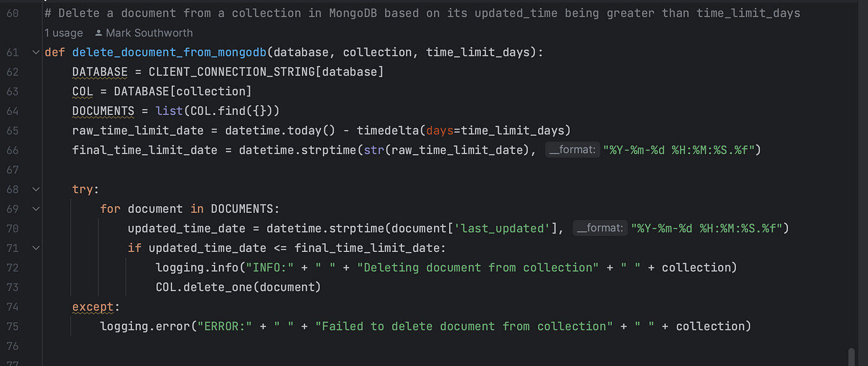
Task: Click the __format hint on line 70
Action: click(x=601, y=228)
